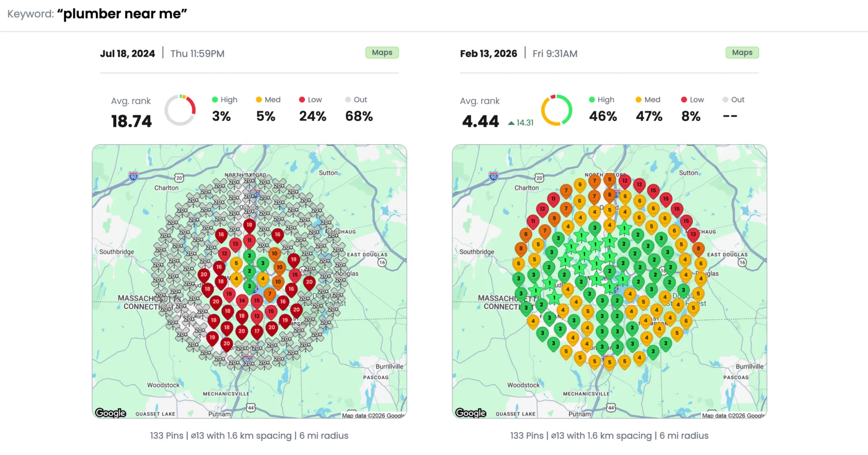Screen dimensions: 868x455
Task: Click the Woodstock label on the Jul 2024 map
Action: click(x=163, y=385)
